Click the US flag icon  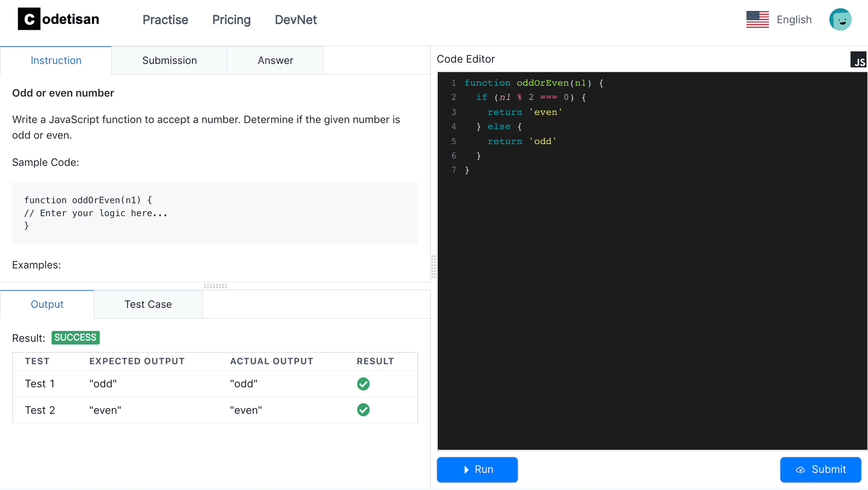tap(757, 20)
